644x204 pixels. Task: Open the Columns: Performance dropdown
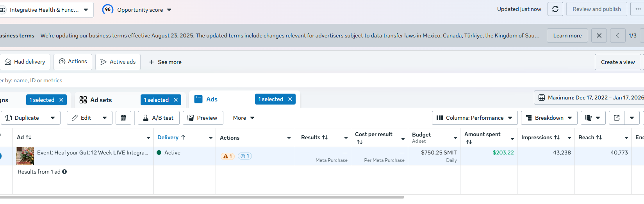[475, 118]
